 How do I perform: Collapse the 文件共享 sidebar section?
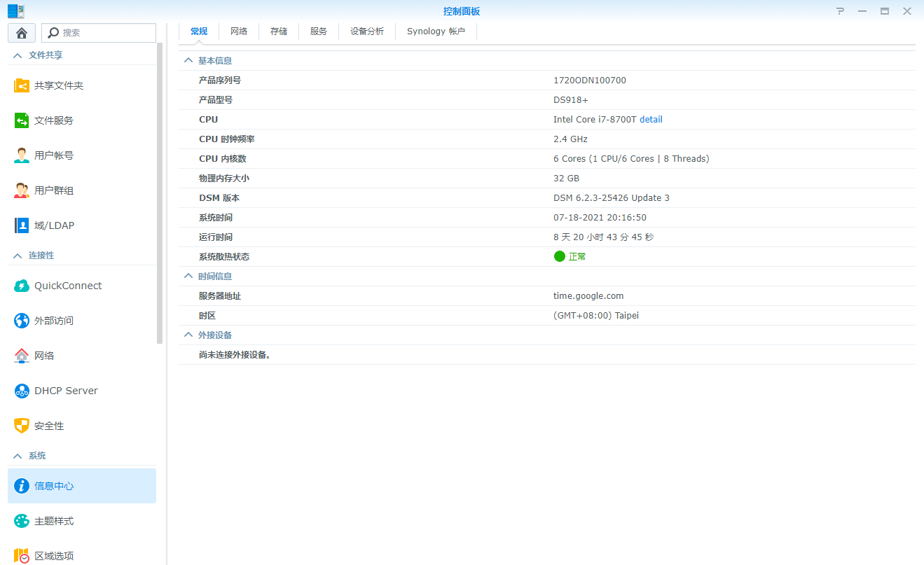pyautogui.click(x=18, y=55)
